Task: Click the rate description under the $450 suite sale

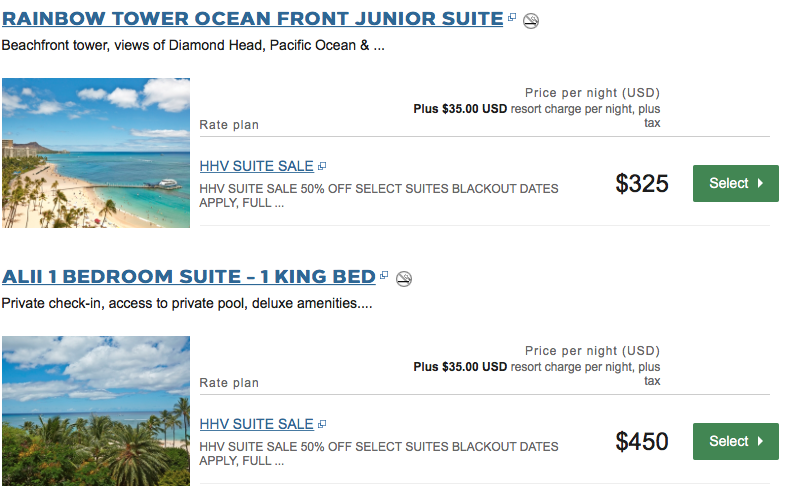Action: (x=379, y=453)
